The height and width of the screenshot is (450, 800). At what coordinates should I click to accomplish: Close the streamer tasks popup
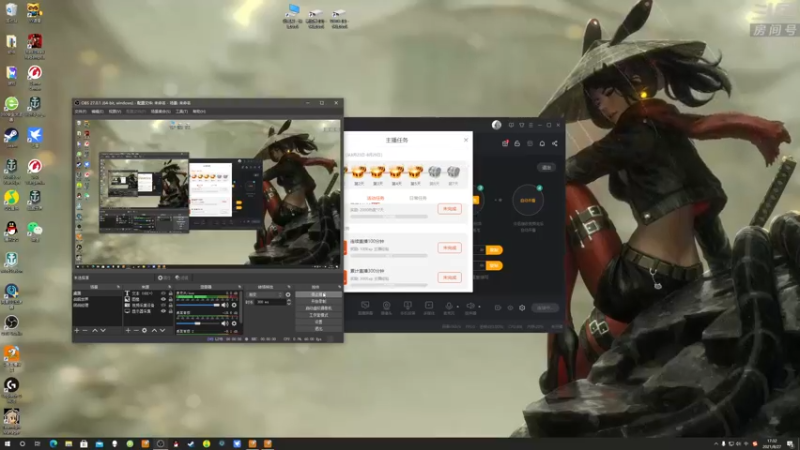point(466,140)
